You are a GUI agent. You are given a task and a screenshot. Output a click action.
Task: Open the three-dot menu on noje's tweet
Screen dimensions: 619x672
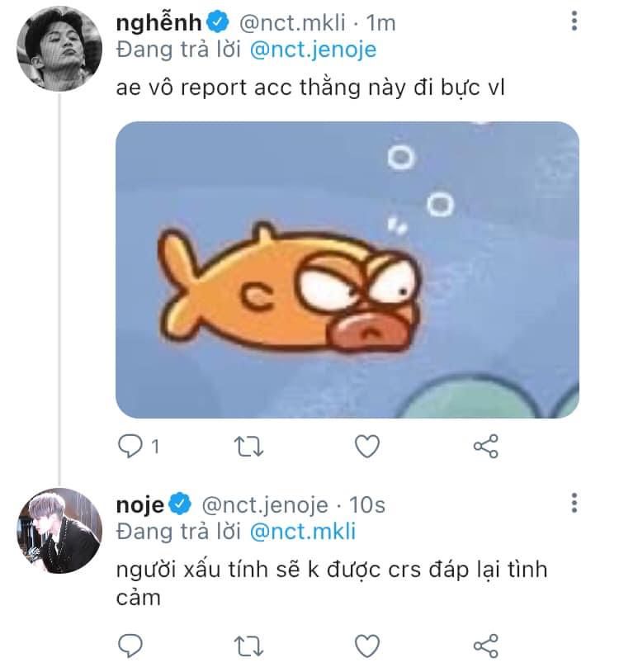coord(574,503)
